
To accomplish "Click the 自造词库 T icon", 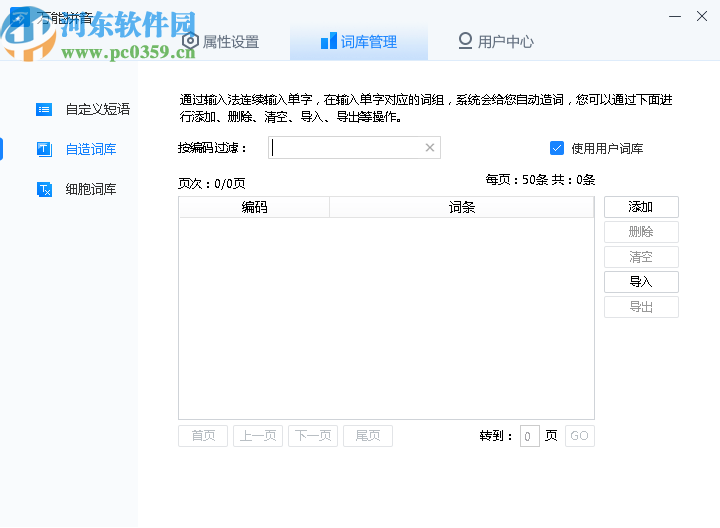I will click(44, 149).
